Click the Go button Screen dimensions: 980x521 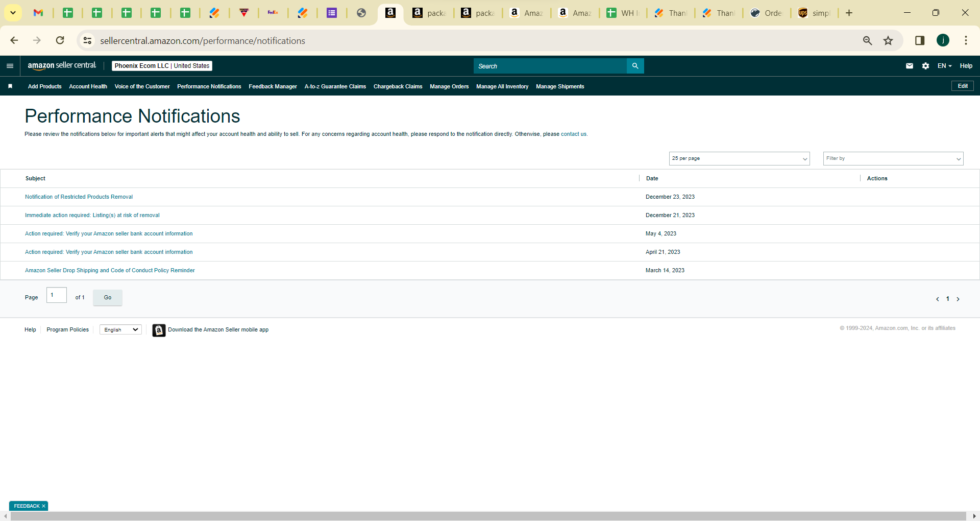pos(107,297)
